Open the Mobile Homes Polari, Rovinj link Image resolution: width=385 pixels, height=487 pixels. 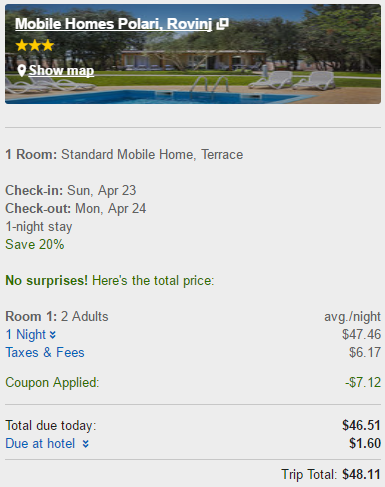click(113, 24)
